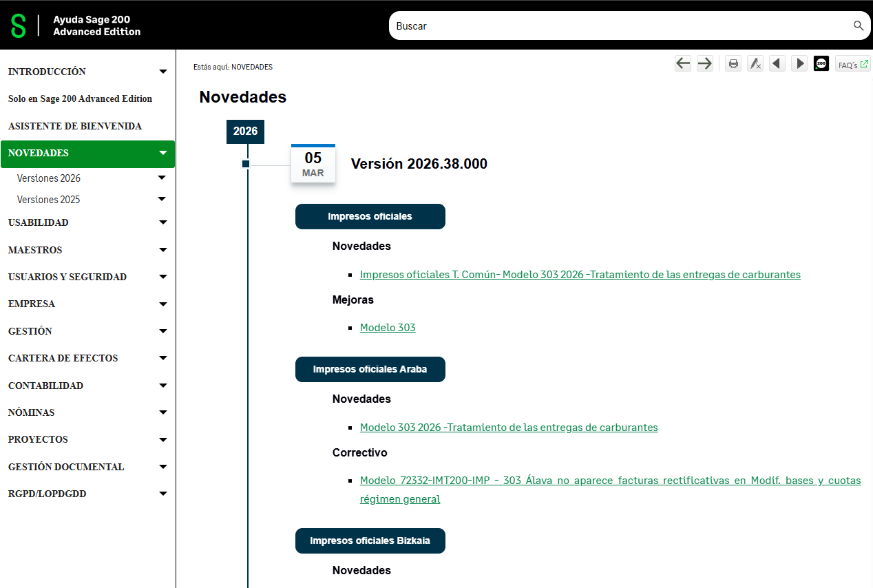This screenshot has width=873, height=588.
Task: Go to previous topic with the triangle icon
Action: [x=777, y=64]
